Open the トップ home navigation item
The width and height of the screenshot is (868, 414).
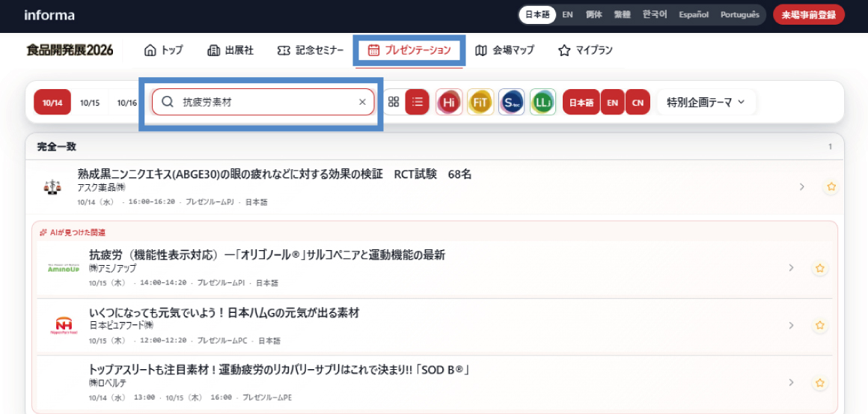point(163,50)
